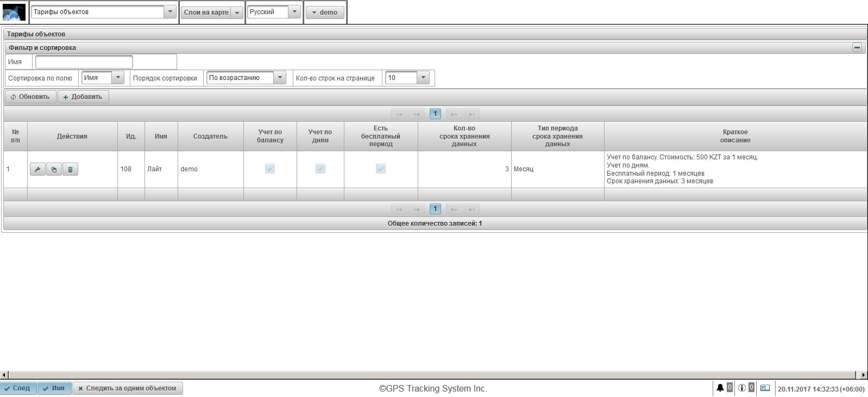
Task: Toggle the Учет по дням checkbox
Action: (320, 169)
